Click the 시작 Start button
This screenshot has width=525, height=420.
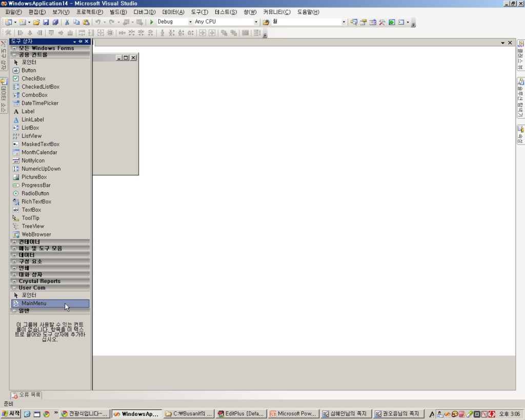(11, 414)
